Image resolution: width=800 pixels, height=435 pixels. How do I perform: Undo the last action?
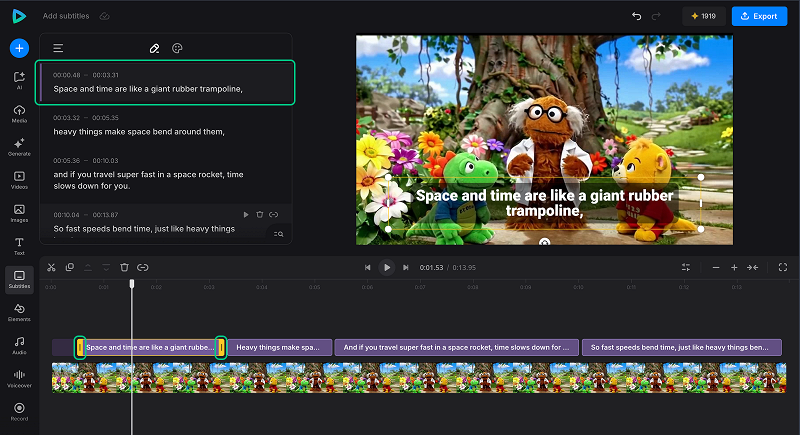click(636, 16)
